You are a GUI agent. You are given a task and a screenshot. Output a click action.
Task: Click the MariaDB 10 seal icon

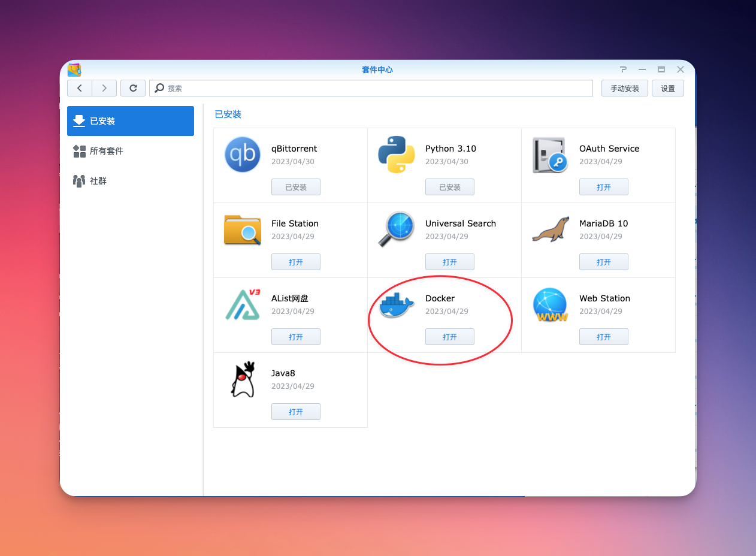(551, 229)
